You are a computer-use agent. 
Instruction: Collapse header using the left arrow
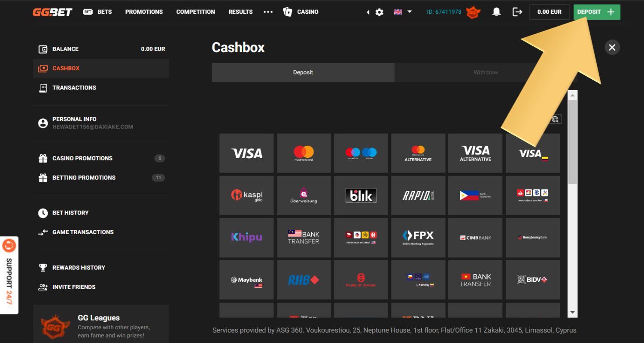tap(368, 12)
